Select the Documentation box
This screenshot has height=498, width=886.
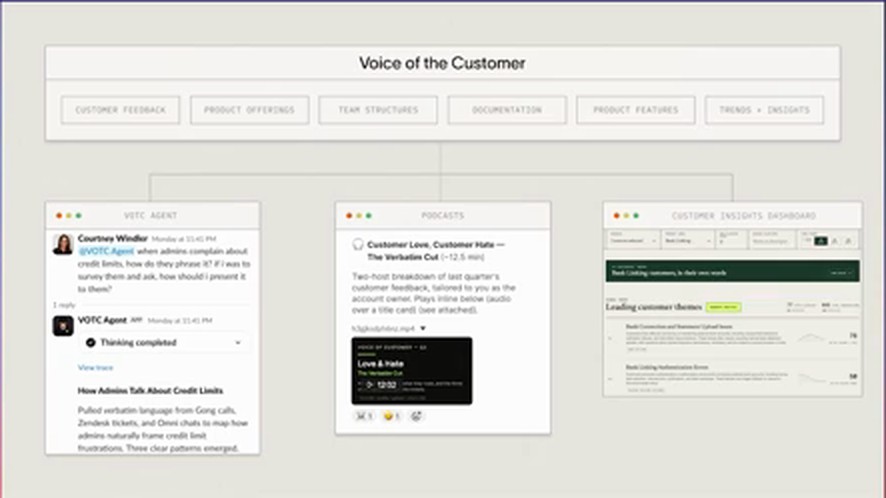coord(507,110)
